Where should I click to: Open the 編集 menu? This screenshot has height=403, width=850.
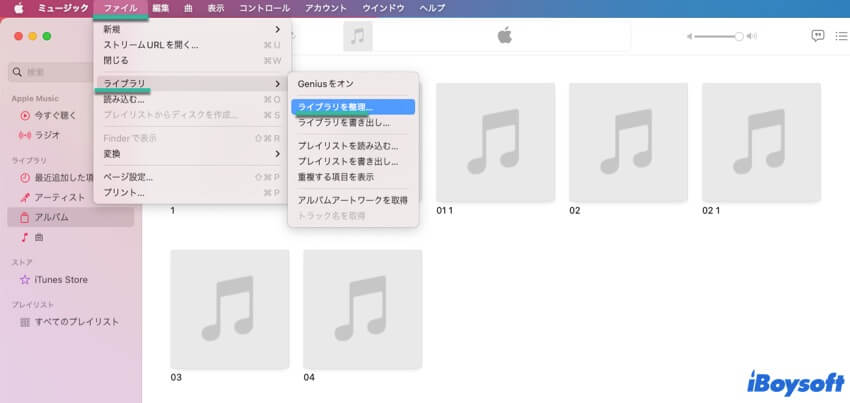[161, 8]
